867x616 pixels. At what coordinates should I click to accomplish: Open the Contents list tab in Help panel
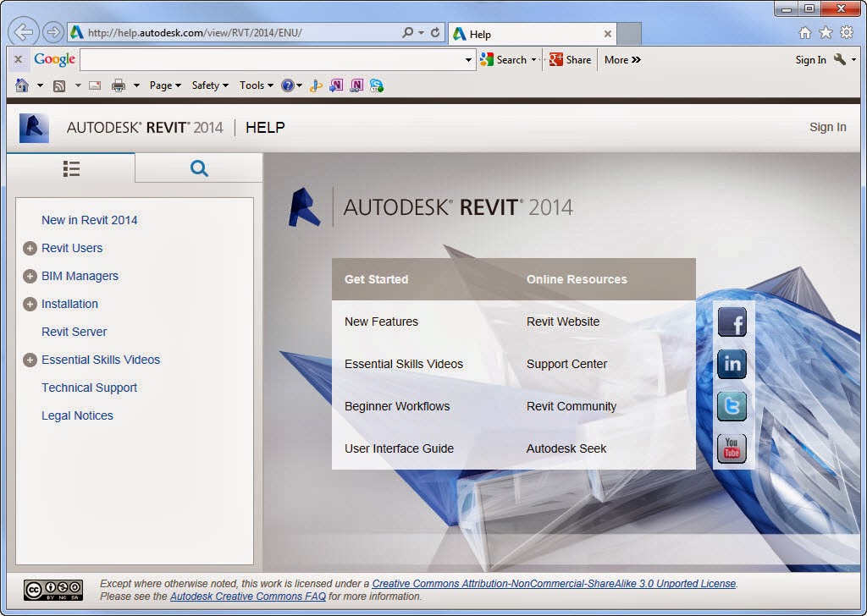71,168
